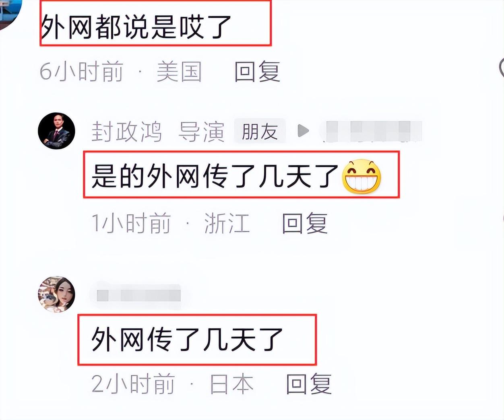Reply to the comment from 日本
The height and width of the screenshot is (420, 504).
coord(309,384)
